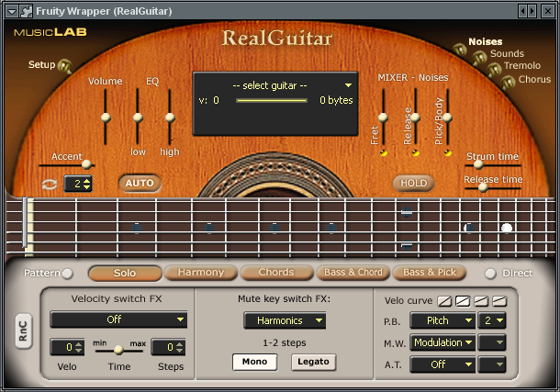Click the repeat loop arrows icon
Screen dimensions: 560x392
(50, 185)
